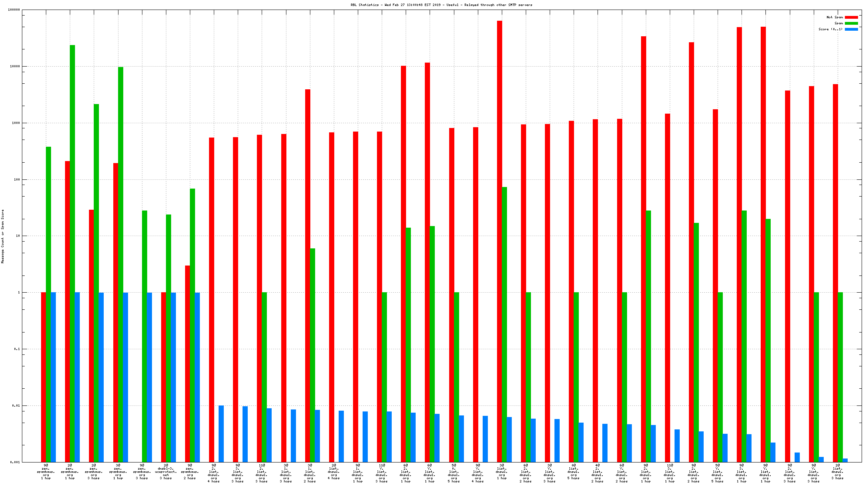Click the blue Score (0..1) legend swatch
This screenshot has width=868, height=488.
(x=851, y=29)
